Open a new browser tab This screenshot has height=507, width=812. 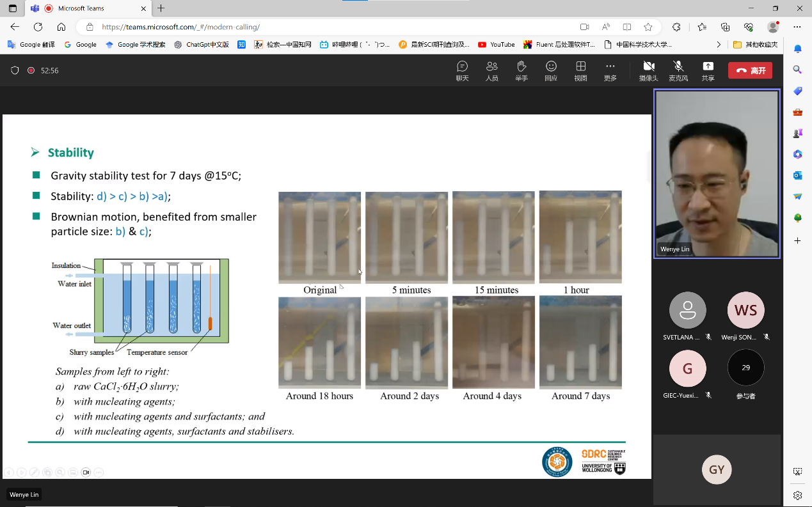[161, 8]
